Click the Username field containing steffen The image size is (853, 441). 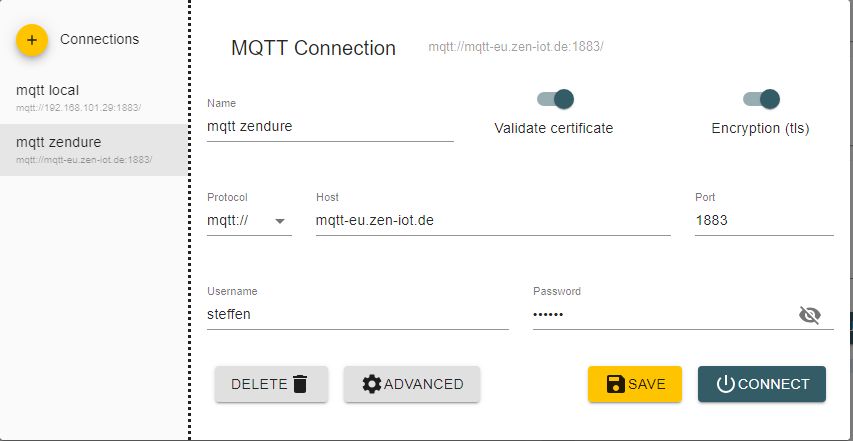tap(357, 315)
